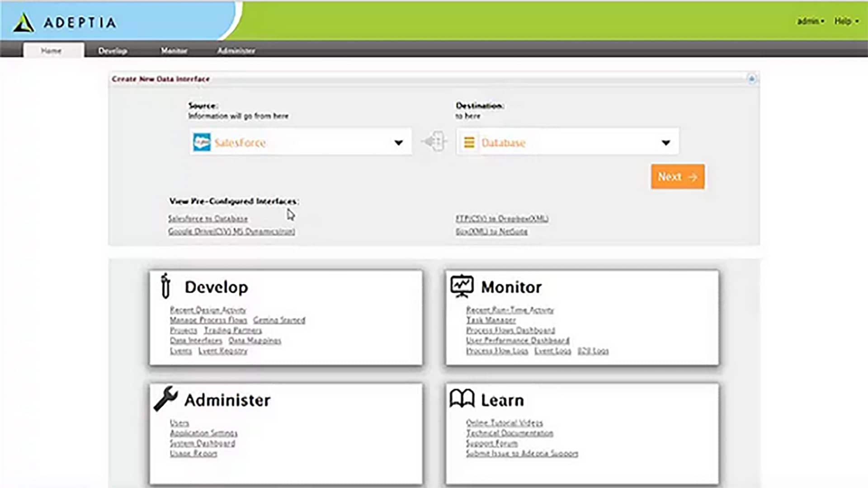Click the Adeptia logo icon
The image size is (868, 488).
23,23
